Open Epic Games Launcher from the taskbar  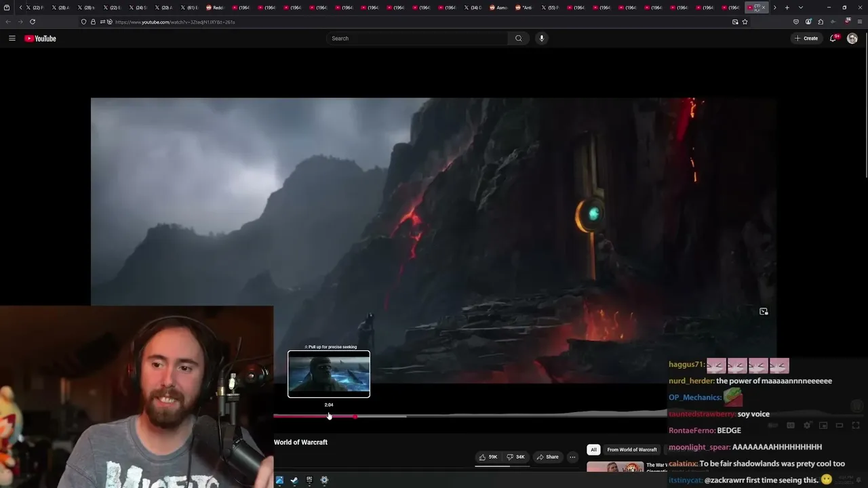pos(309,481)
